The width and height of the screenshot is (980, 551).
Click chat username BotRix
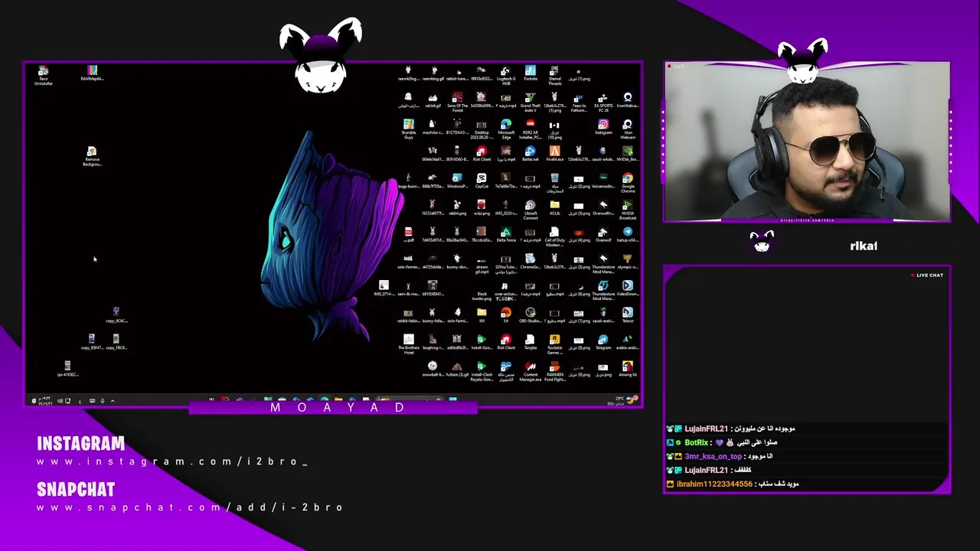[x=696, y=442]
